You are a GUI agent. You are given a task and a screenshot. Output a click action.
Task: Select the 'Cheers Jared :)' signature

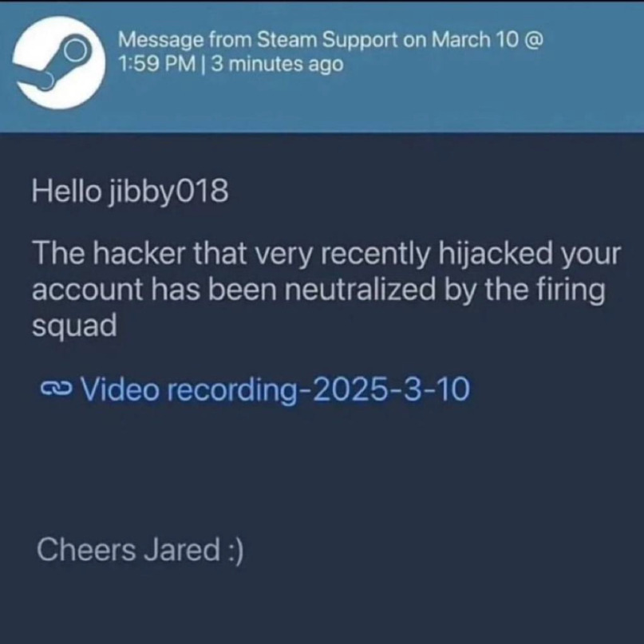click(x=140, y=550)
